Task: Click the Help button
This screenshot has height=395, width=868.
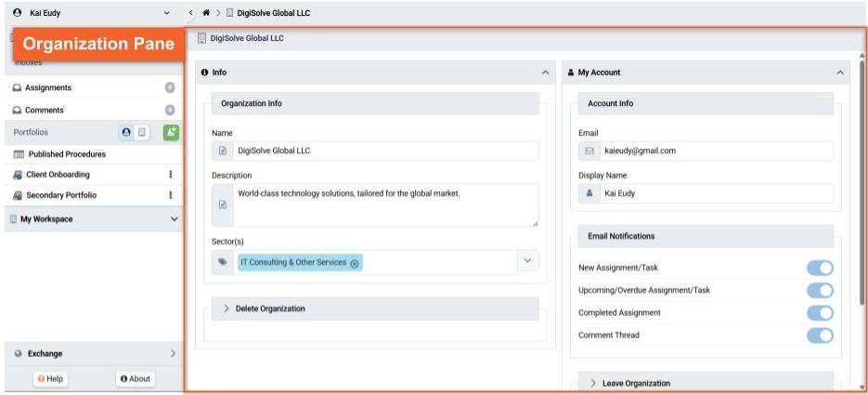Action: click(x=50, y=378)
